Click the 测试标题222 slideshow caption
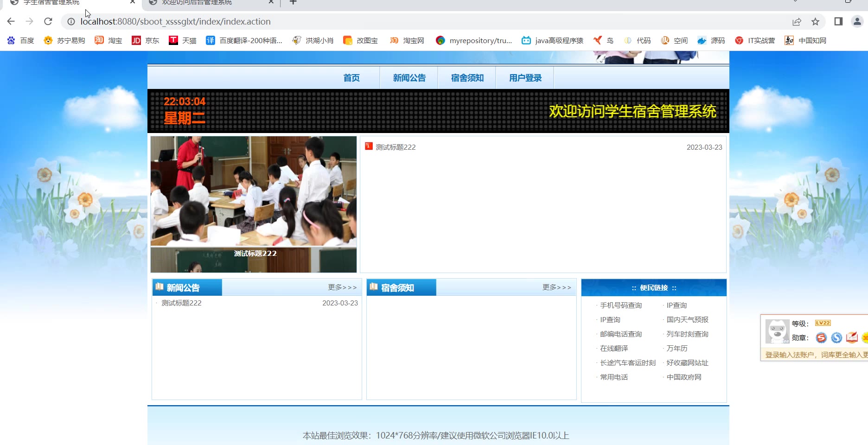Screen dimensions: 868x445 coord(255,254)
